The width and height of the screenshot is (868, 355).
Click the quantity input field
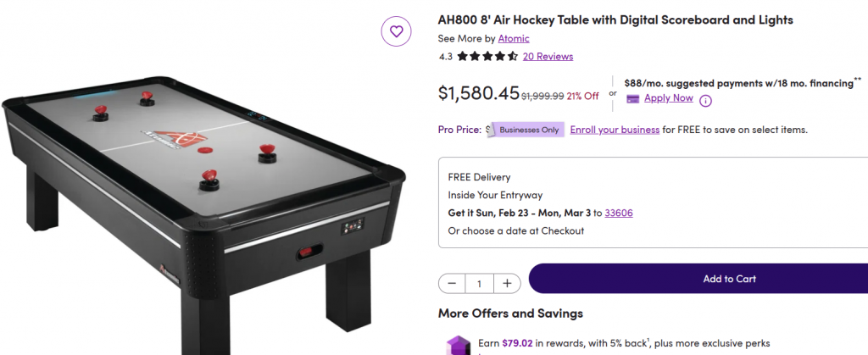point(480,283)
